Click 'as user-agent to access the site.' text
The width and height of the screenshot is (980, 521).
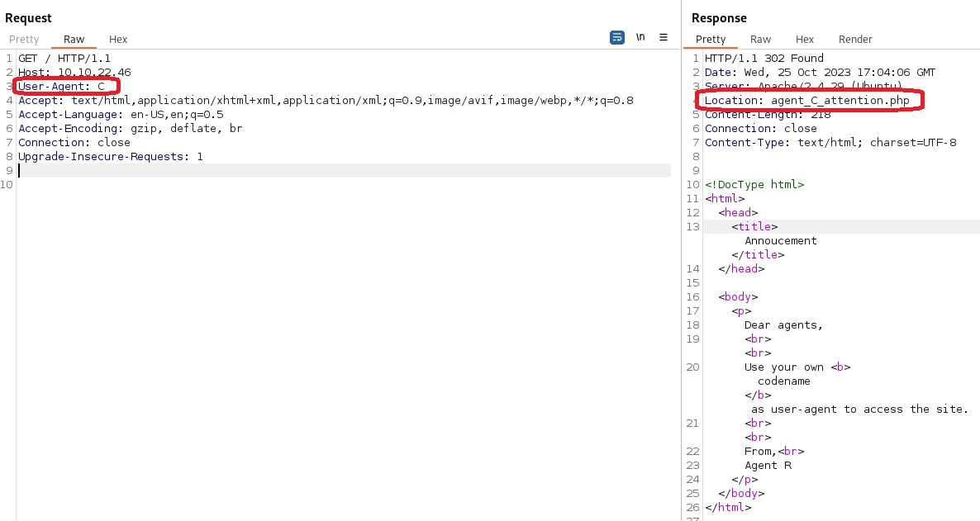[860, 410]
